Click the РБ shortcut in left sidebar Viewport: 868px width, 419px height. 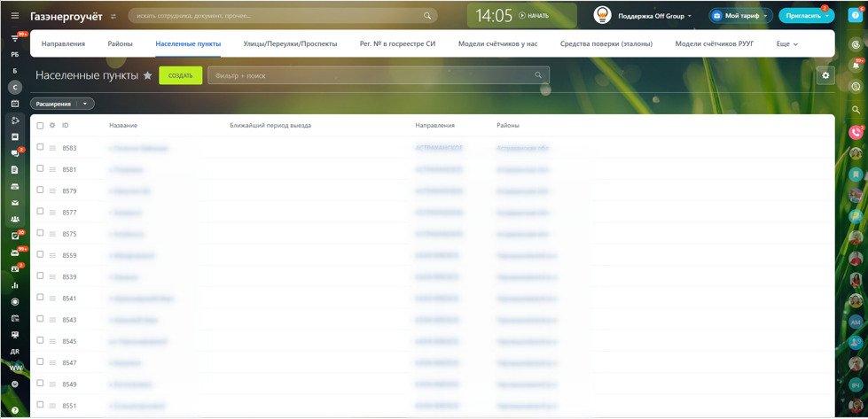(x=15, y=55)
